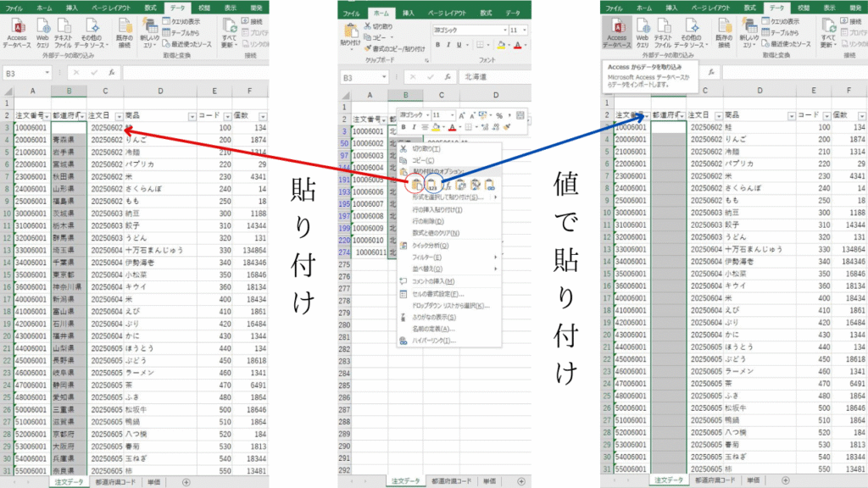Click the font color button in the middle ribbon
This screenshot has width=868, height=488.
pos(518,45)
